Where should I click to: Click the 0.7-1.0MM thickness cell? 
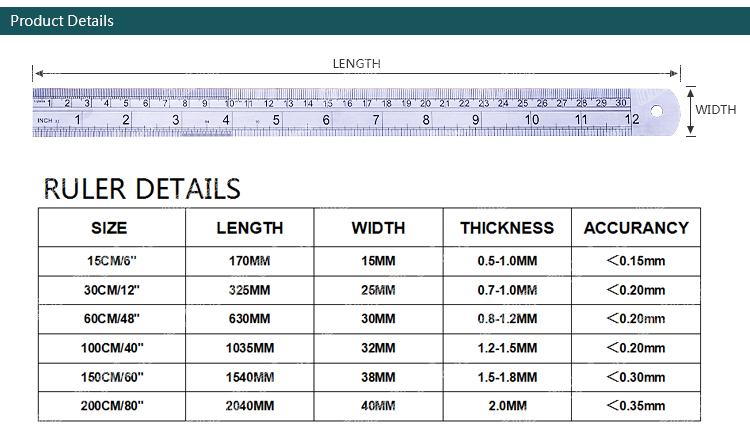click(507, 290)
